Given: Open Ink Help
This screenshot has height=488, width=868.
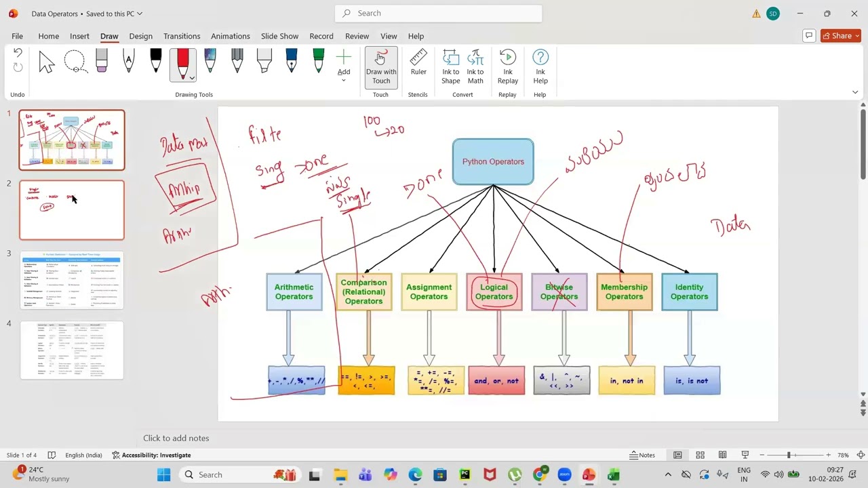Looking at the screenshot, I should click(x=540, y=66).
